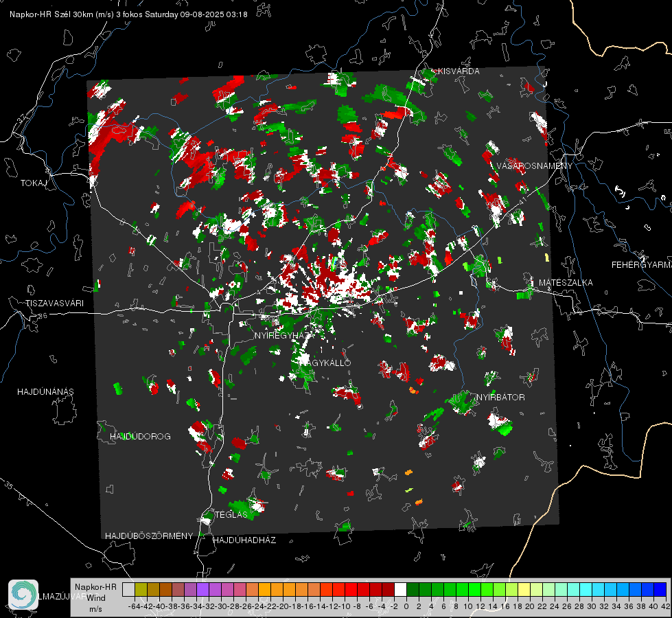Click the HAJDÚDOROG town label
Screen dimensions: 672x618
coord(140,437)
